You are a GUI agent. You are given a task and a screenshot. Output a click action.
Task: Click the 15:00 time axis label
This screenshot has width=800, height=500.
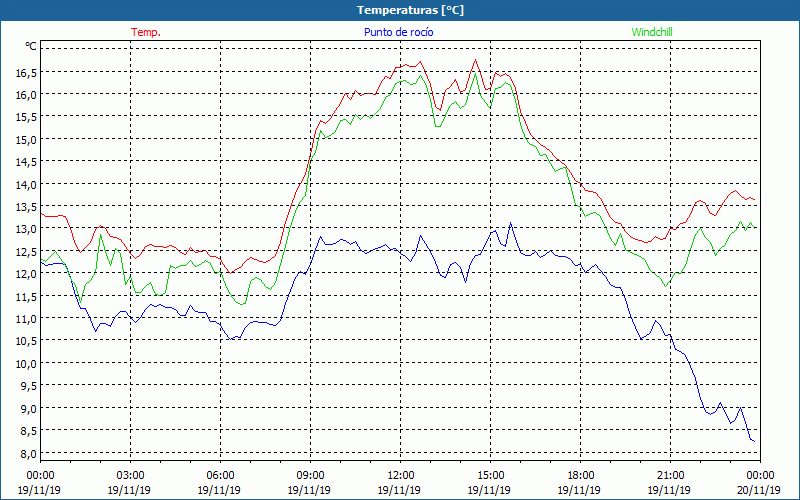(x=490, y=475)
